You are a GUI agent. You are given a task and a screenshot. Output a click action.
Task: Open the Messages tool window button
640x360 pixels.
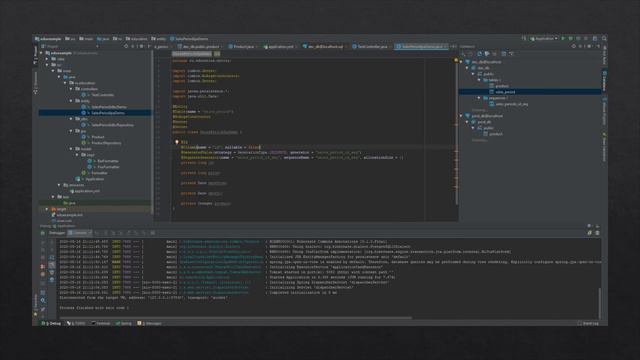pos(149,323)
